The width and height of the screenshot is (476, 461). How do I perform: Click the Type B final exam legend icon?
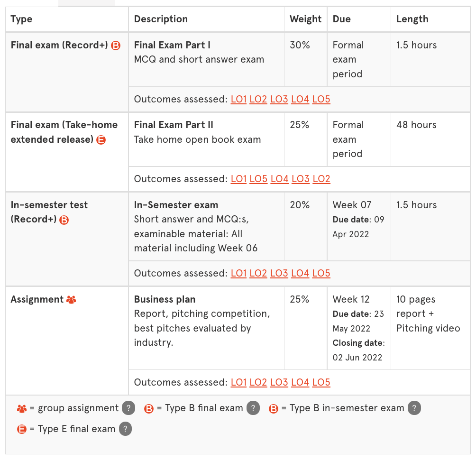(x=149, y=408)
